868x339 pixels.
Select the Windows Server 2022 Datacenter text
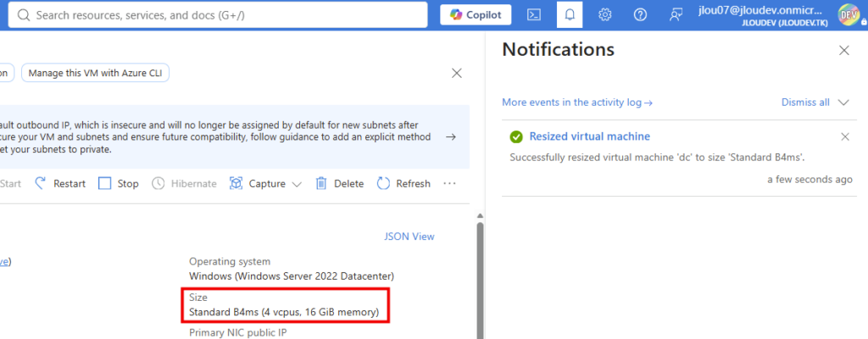[292, 275]
